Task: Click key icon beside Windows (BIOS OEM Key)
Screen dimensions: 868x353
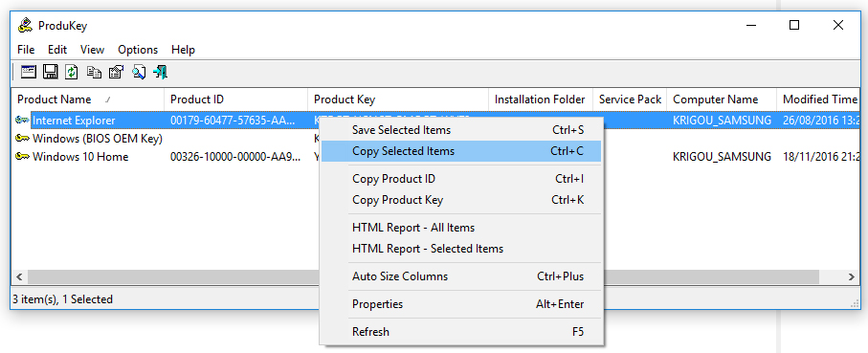Action: click(x=23, y=139)
